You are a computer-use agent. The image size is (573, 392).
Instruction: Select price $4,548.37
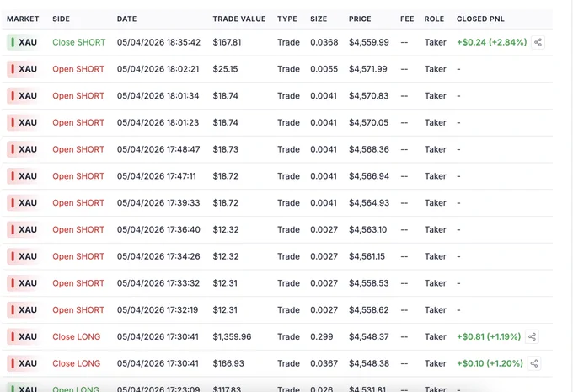[x=369, y=337]
